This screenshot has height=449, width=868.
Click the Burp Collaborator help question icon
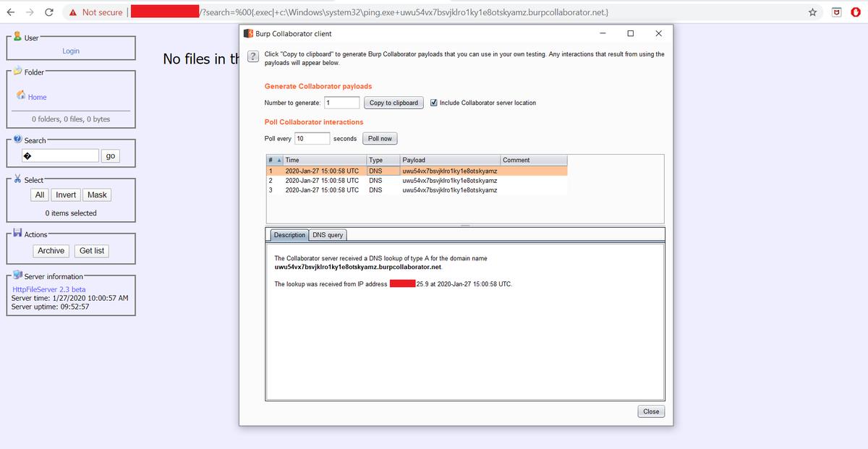tap(252, 57)
